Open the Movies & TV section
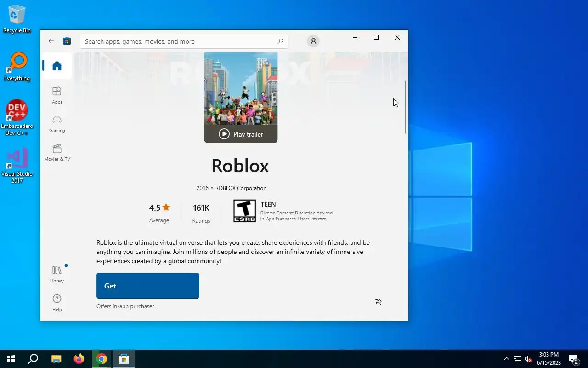 (57, 152)
